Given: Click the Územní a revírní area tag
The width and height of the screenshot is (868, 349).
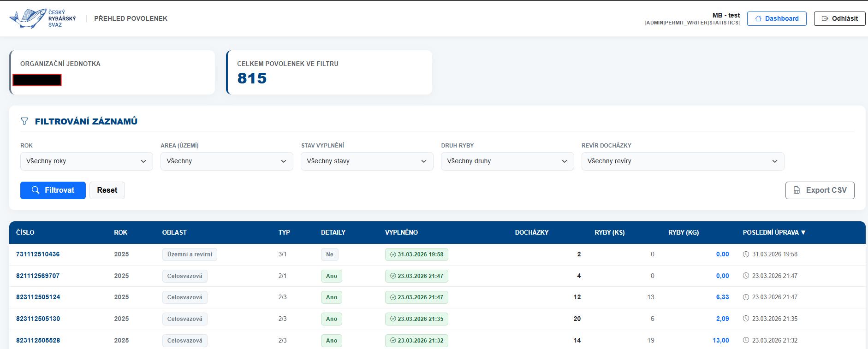Looking at the screenshot, I should [x=190, y=254].
